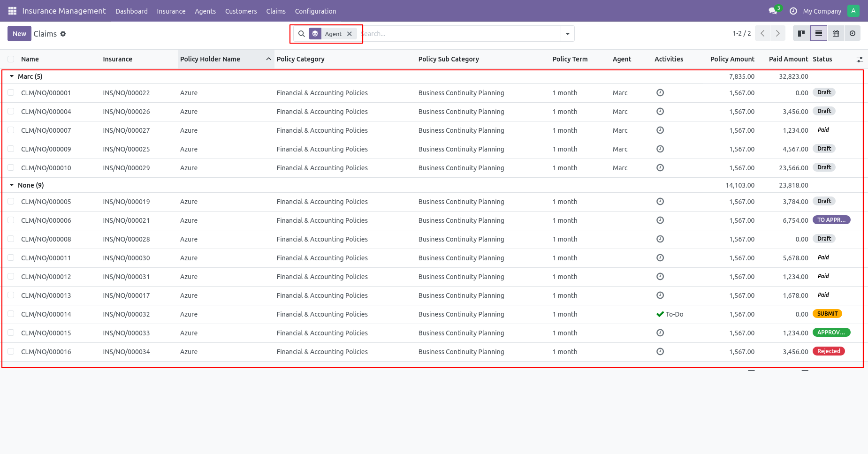The width and height of the screenshot is (868, 454).
Task: Open the search options dropdown arrow
Action: coord(568,34)
